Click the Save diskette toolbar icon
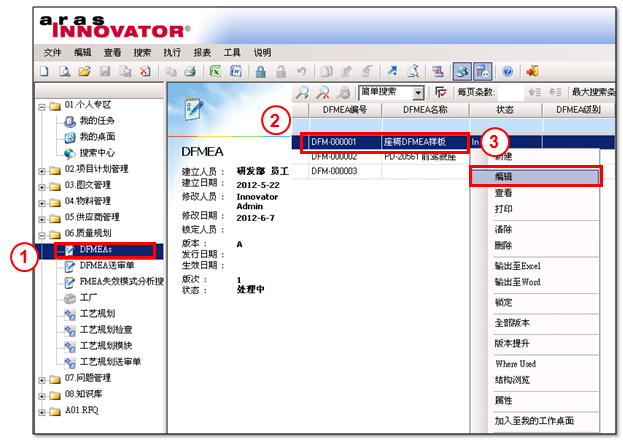623x440 pixels. click(x=105, y=72)
